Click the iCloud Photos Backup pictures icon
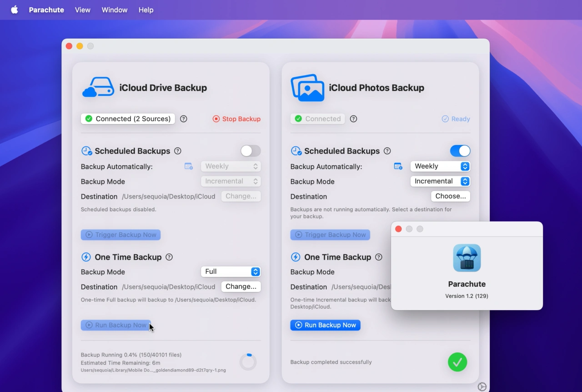Screen dimensions: 582x392 point(307,88)
